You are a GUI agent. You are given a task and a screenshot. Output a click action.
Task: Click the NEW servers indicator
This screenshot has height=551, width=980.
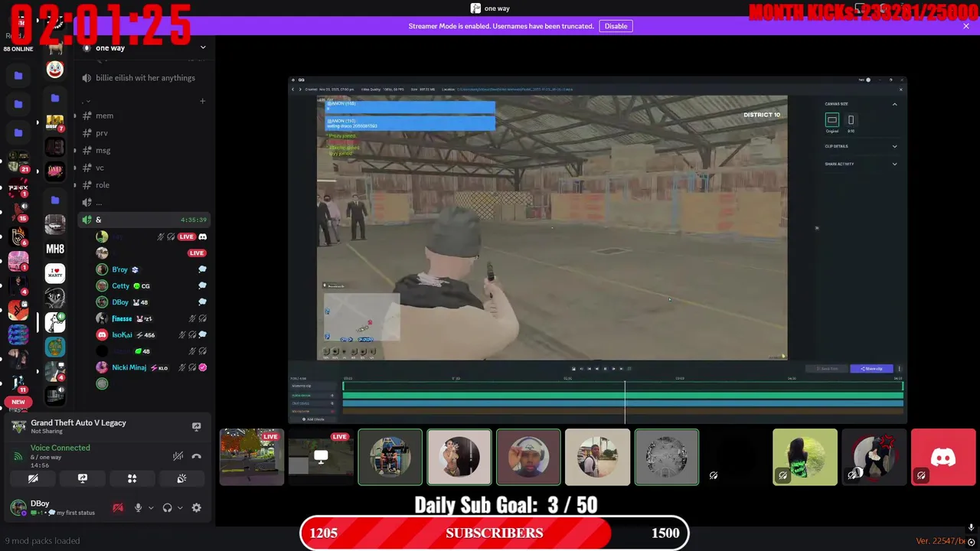point(18,402)
